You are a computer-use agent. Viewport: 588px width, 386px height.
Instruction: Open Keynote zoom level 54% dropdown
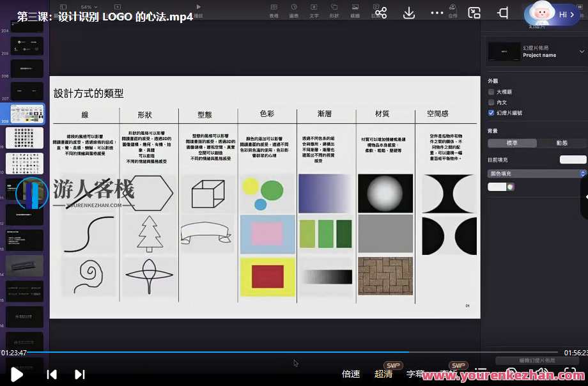(89, 7)
